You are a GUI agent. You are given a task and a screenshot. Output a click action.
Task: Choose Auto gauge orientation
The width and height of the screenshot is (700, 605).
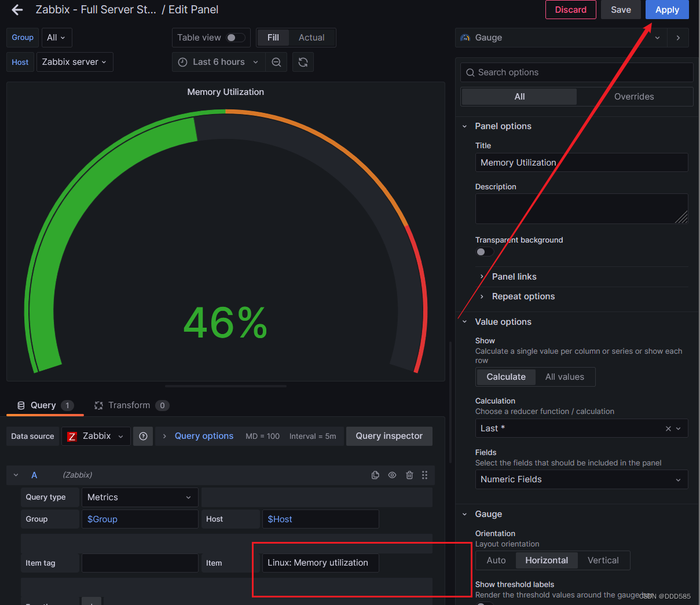496,560
